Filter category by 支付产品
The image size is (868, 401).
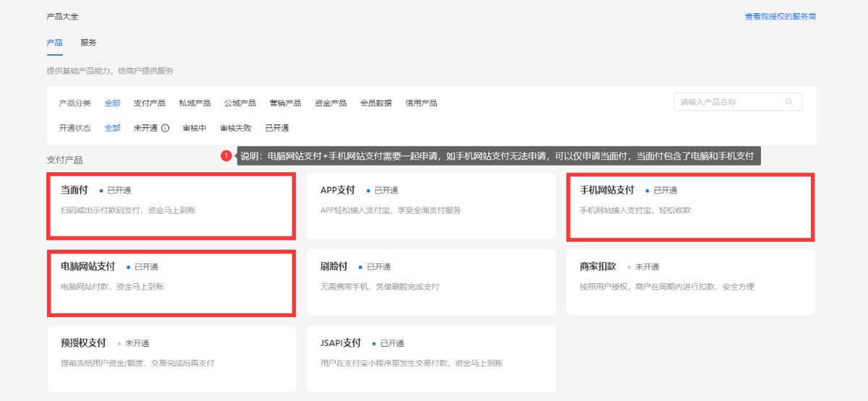[x=149, y=103]
